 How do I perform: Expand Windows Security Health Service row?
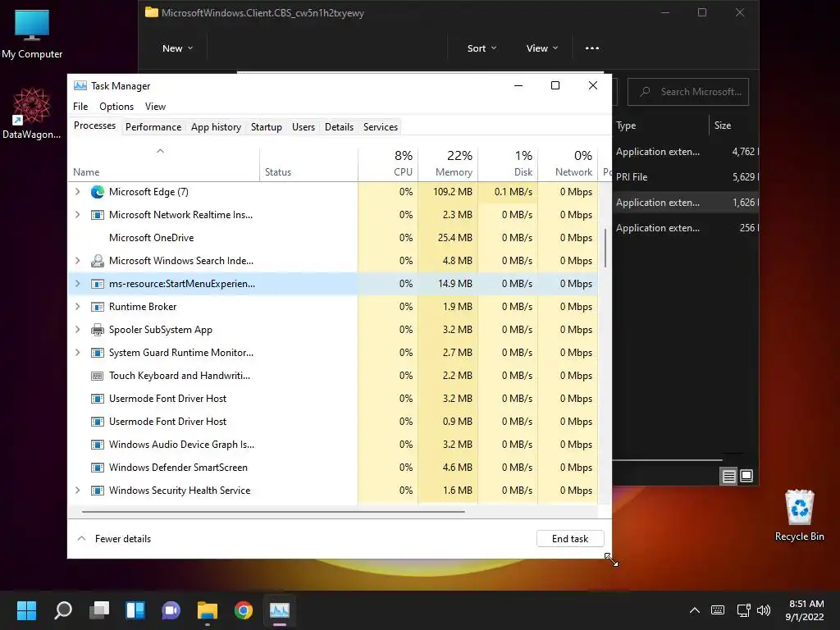[x=78, y=491]
